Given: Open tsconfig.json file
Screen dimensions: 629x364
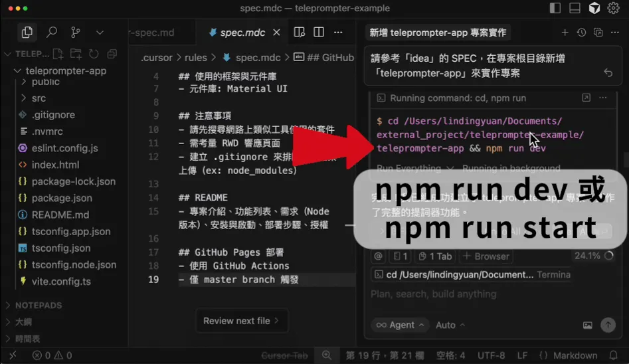Looking at the screenshot, I should coord(61,248).
